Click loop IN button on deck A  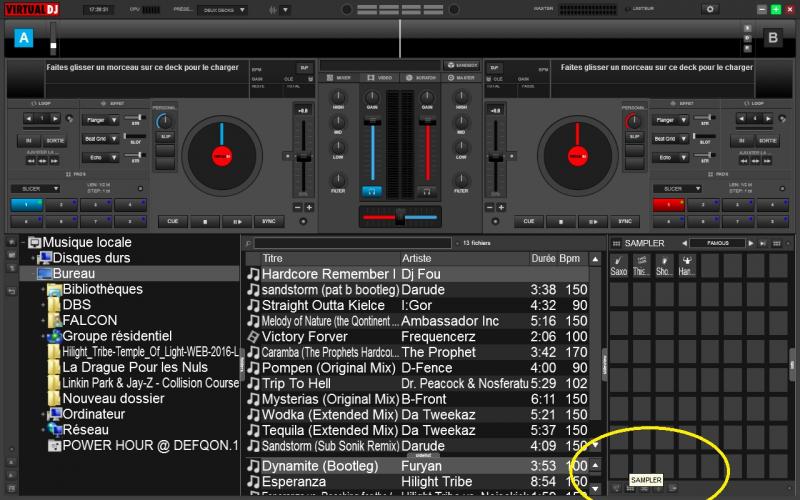[x=29, y=140]
